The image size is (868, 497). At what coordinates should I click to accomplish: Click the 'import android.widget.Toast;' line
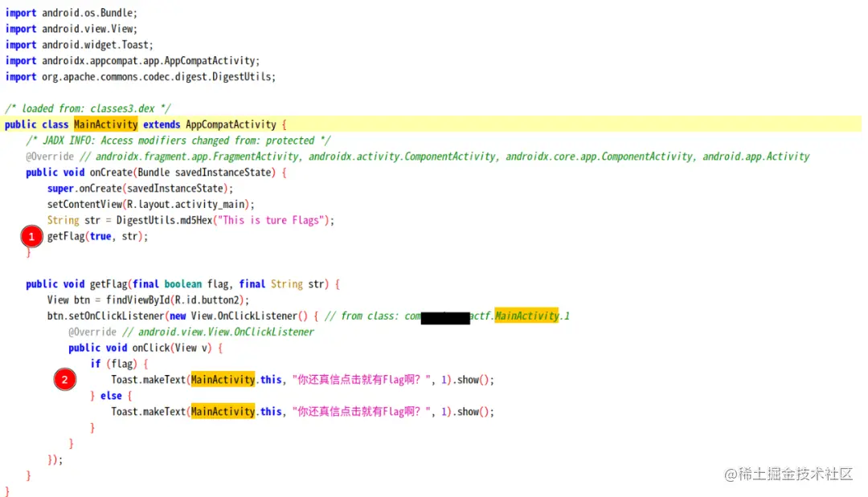(x=79, y=45)
